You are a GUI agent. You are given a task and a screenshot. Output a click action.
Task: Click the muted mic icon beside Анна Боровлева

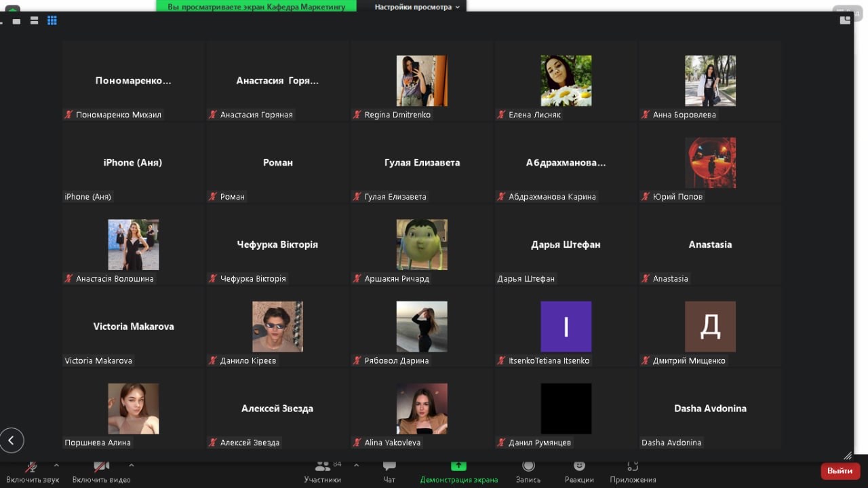[646, 115]
